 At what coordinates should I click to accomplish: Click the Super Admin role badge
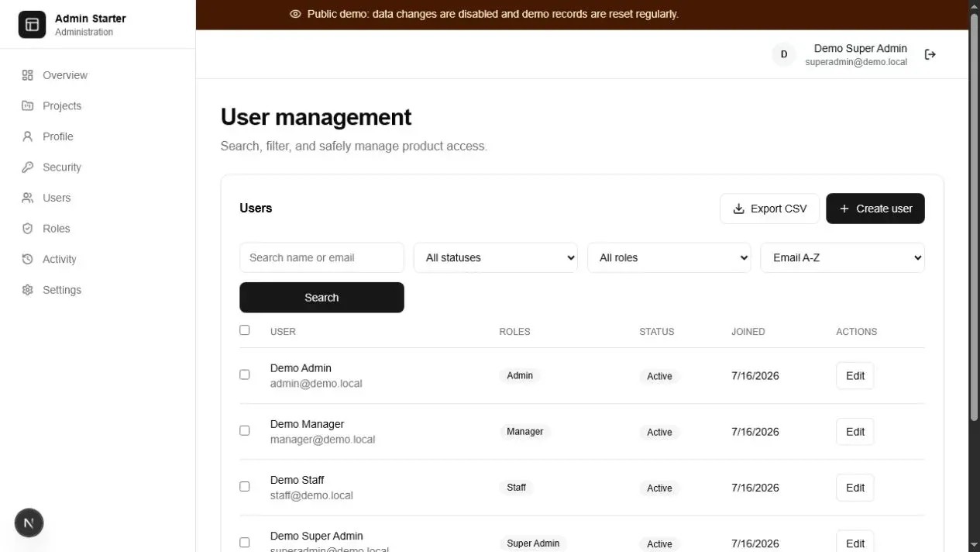[x=533, y=543]
